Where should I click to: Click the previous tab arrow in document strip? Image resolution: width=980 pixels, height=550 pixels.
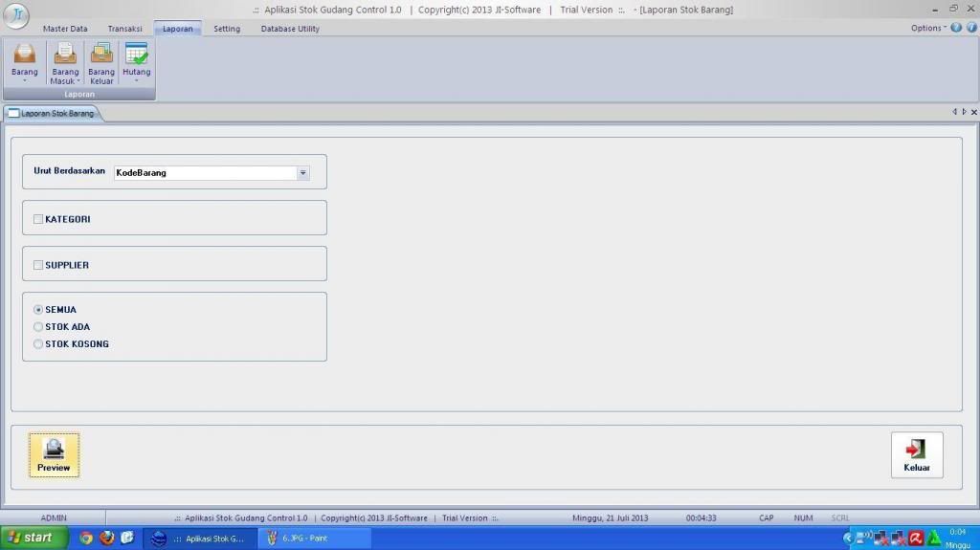(x=954, y=112)
